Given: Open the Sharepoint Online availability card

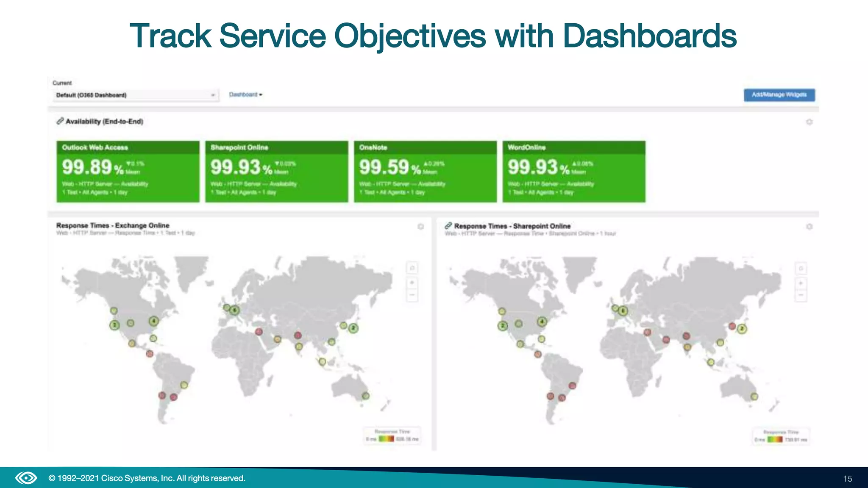Looking at the screenshot, I should tap(277, 172).
